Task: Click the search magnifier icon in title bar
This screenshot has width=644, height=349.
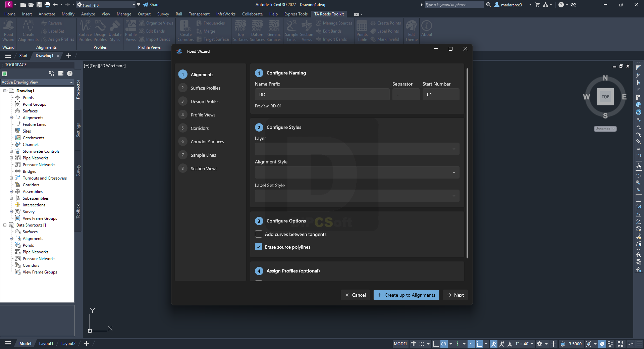Action: tap(489, 5)
